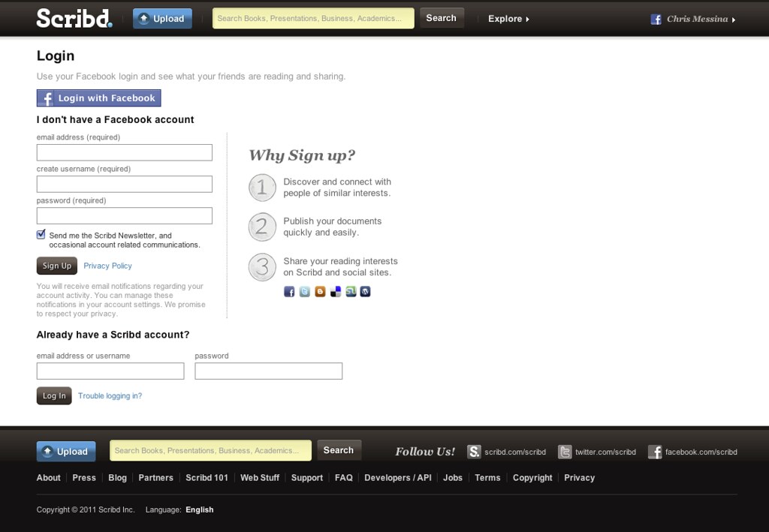Click the WordPress icon
Screen dimensions: 769x532
click(x=366, y=292)
